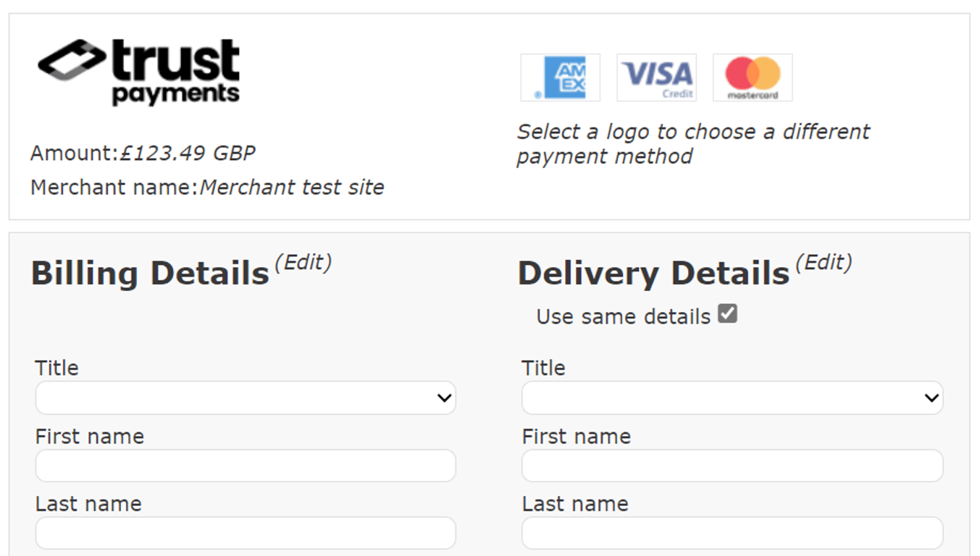Image resolution: width=980 pixels, height=556 pixels.
Task: Pick the Mastercard payment logo
Action: [753, 77]
